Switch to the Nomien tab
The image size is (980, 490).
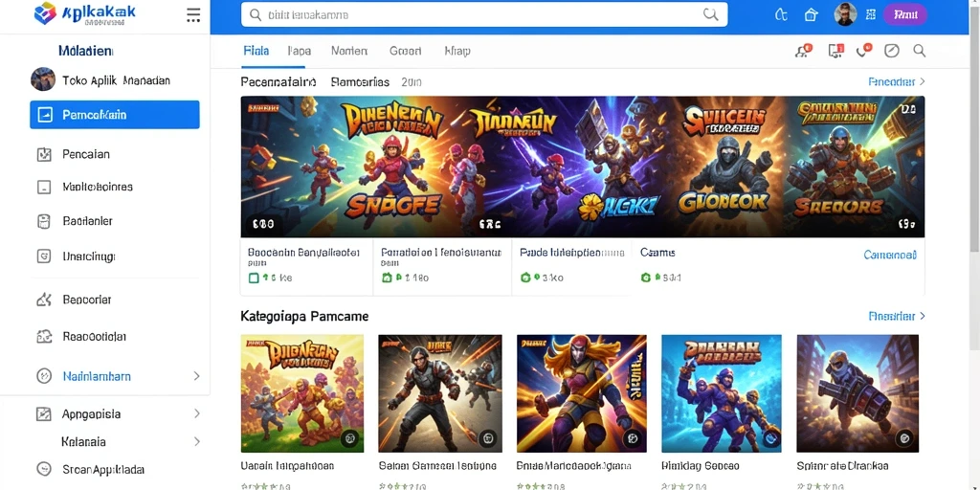pyautogui.click(x=349, y=52)
